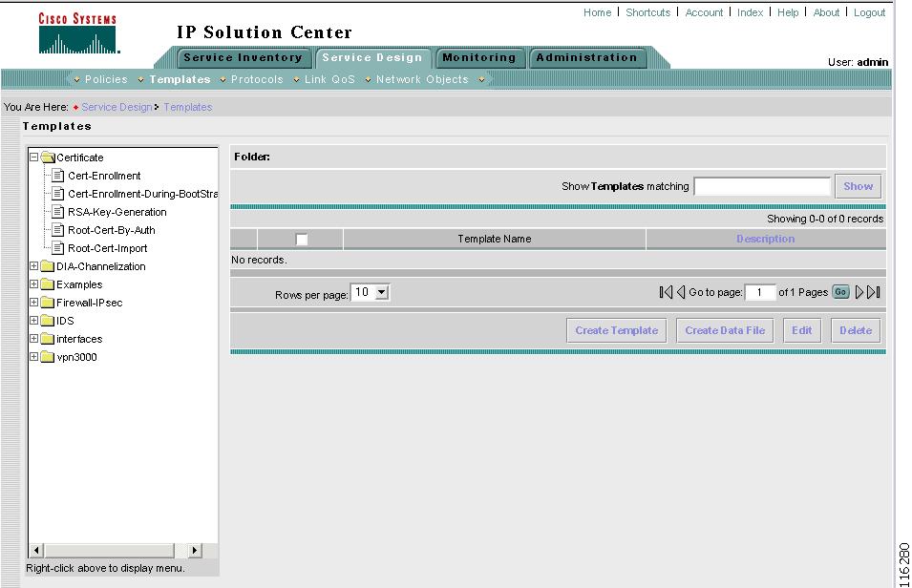The width and height of the screenshot is (912, 588).
Task: Open the Index link
Action: click(x=750, y=12)
